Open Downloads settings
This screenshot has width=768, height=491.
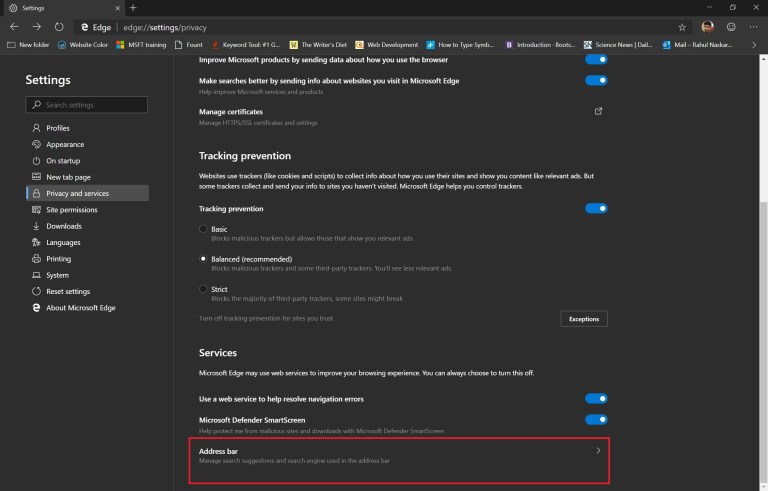pyautogui.click(x=87, y=226)
